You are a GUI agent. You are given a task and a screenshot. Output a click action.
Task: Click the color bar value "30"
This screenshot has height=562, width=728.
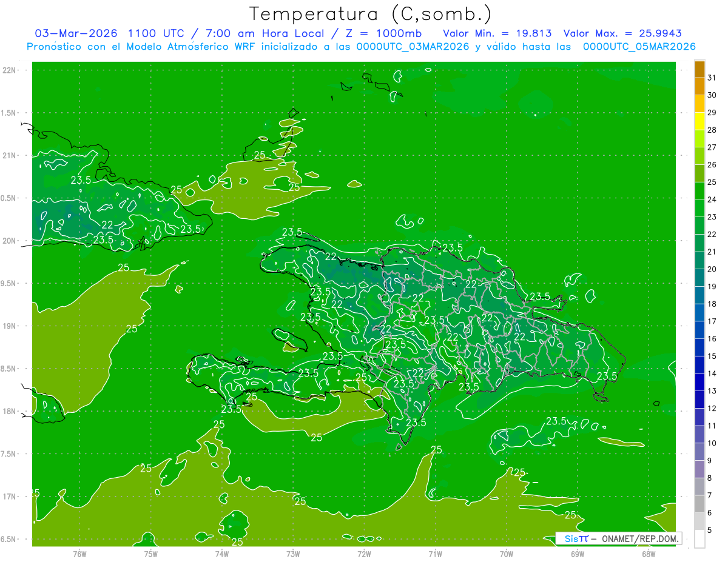pyautogui.click(x=712, y=95)
